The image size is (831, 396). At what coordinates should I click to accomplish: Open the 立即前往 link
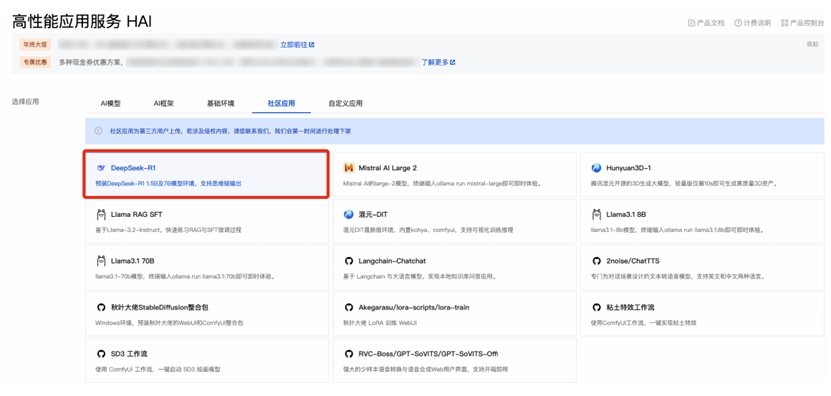tap(294, 45)
